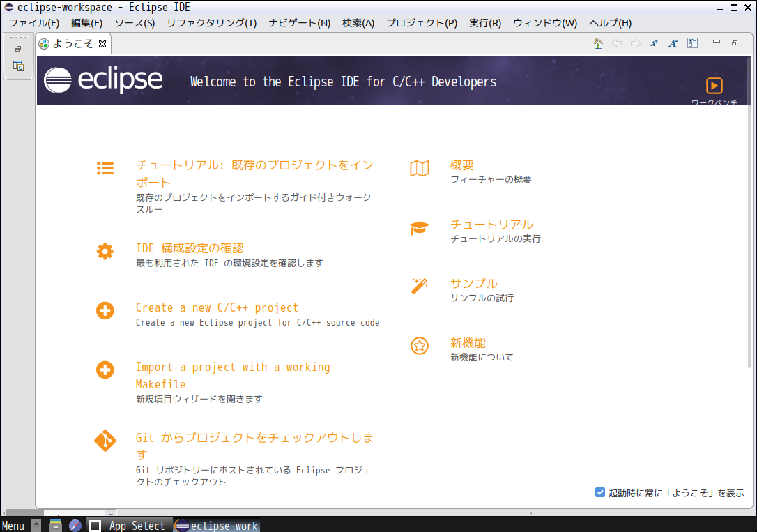Open the ソース(S) menu
757x532 pixels.
(135, 23)
